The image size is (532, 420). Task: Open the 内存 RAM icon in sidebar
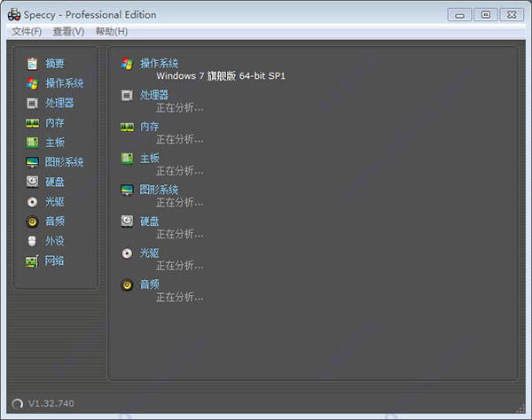coord(32,123)
